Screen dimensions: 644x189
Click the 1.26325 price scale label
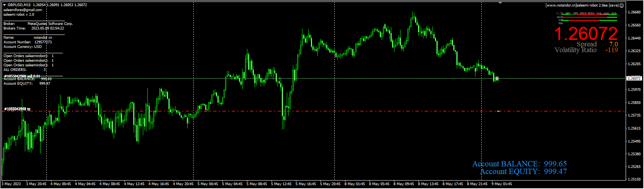click(x=634, y=51)
